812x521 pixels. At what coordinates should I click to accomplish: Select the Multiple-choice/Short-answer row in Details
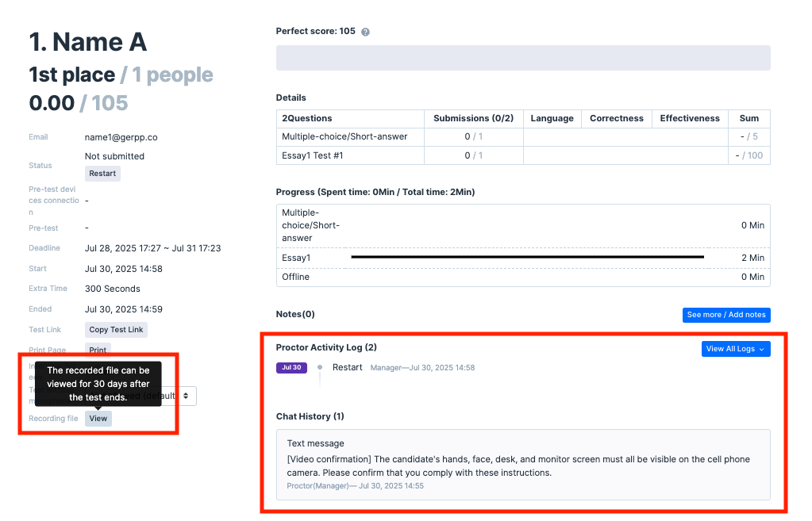(x=344, y=136)
